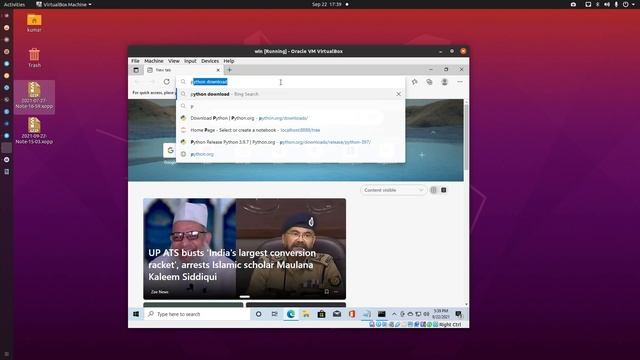Open File Explorer on Windows taskbar
Viewport: 640px width, 360px height.
tap(306, 314)
